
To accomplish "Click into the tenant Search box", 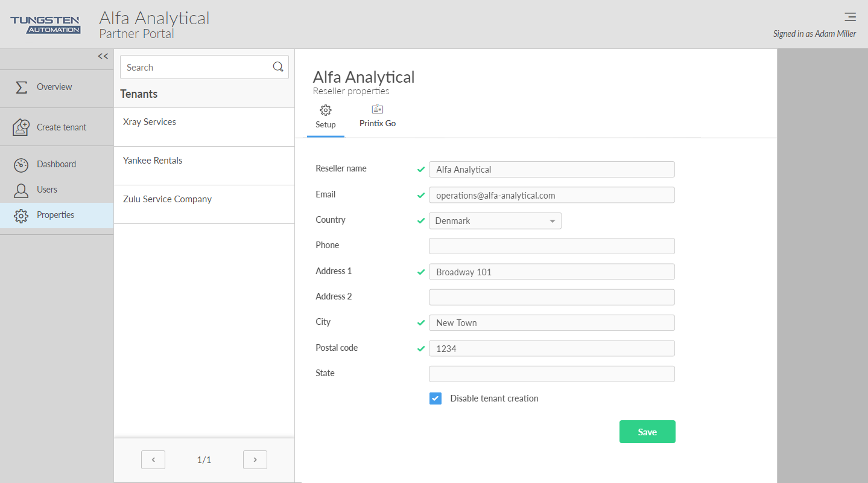I will (196, 68).
